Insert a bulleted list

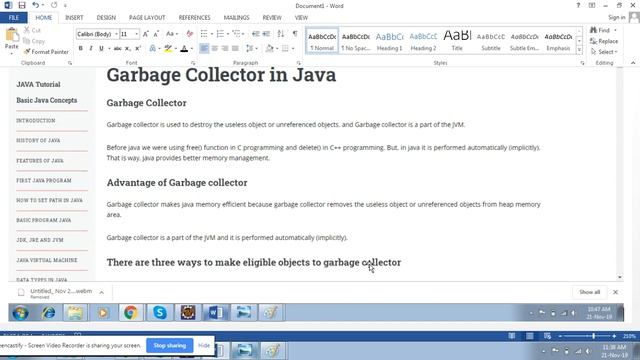(x=204, y=34)
